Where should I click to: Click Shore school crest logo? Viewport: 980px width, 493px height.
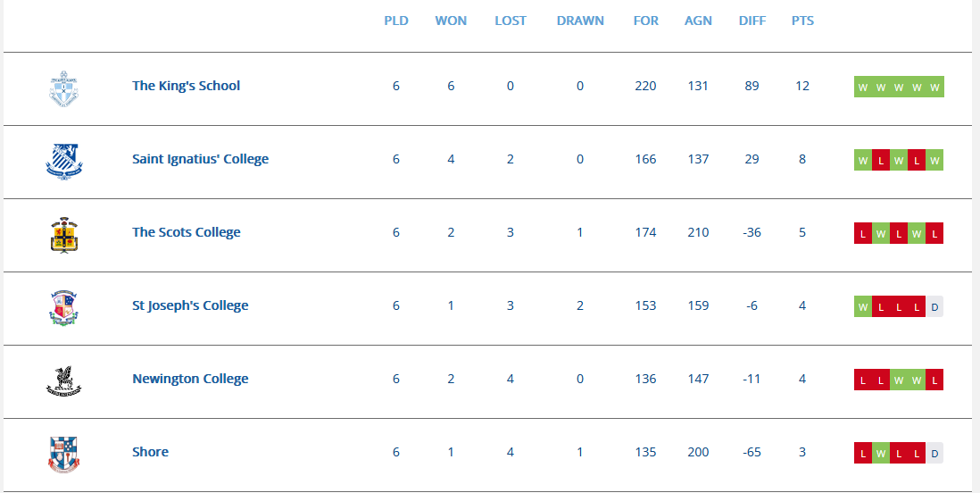point(63,455)
